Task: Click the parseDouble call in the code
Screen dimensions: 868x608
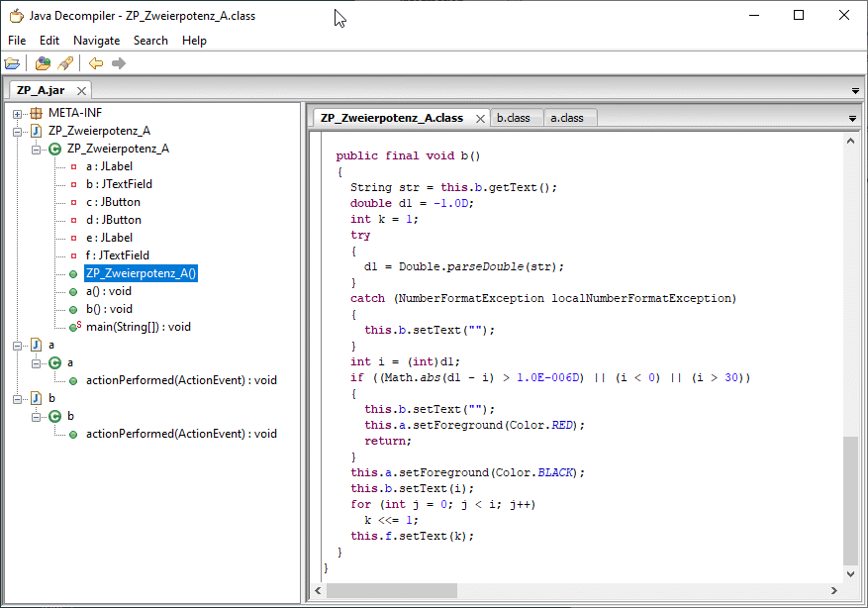Action: [485, 267]
